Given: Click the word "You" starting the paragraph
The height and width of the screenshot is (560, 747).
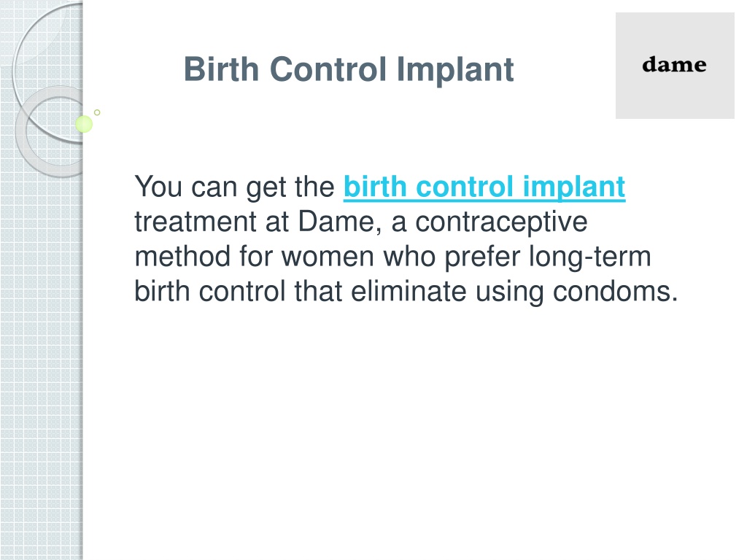Looking at the screenshot, I should point(158,186).
